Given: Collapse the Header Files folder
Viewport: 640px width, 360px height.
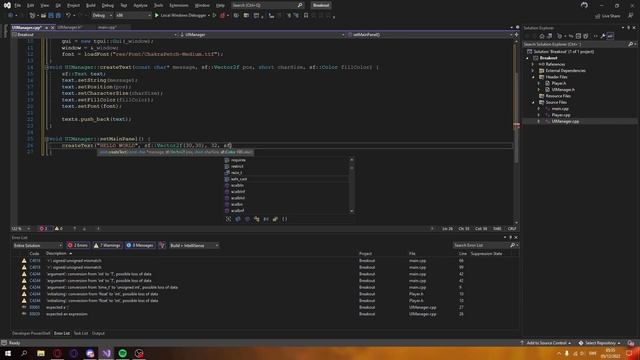Looking at the screenshot, I should pyautogui.click(x=533, y=77).
